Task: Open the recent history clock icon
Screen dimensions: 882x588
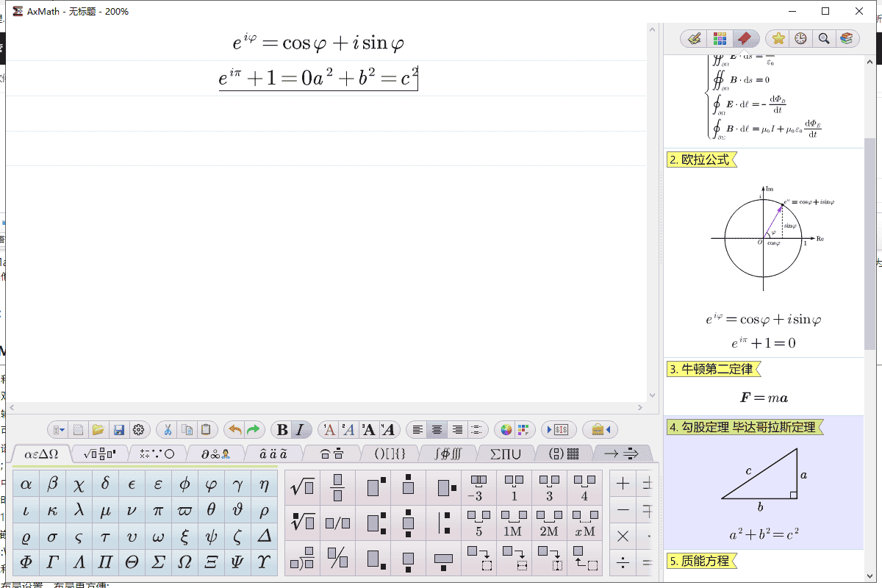Action: pos(800,38)
